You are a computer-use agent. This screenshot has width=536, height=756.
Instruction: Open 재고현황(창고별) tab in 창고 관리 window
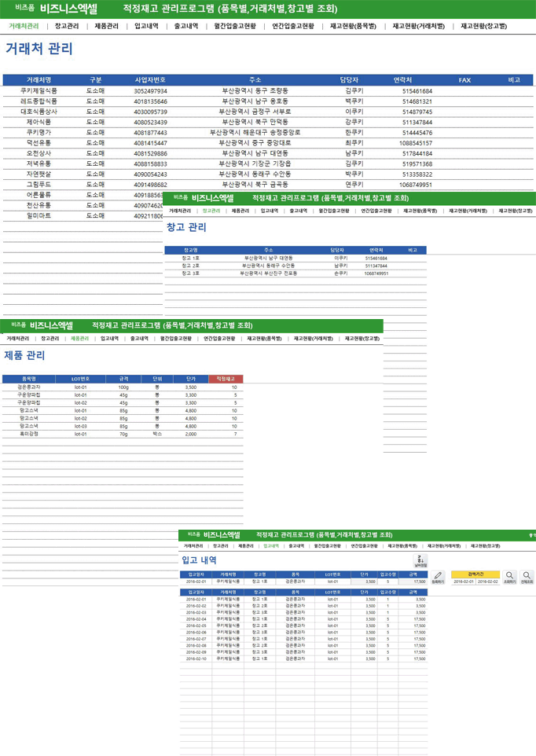coord(516,211)
